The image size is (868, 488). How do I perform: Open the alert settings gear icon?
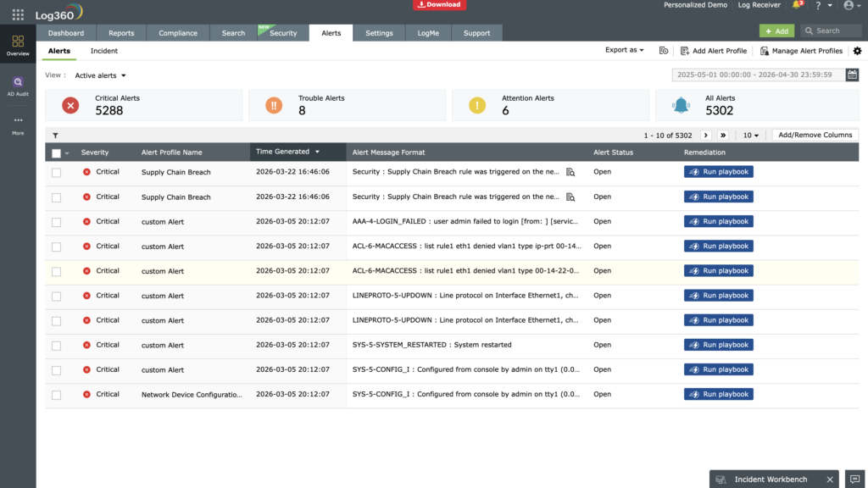(858, 51)
